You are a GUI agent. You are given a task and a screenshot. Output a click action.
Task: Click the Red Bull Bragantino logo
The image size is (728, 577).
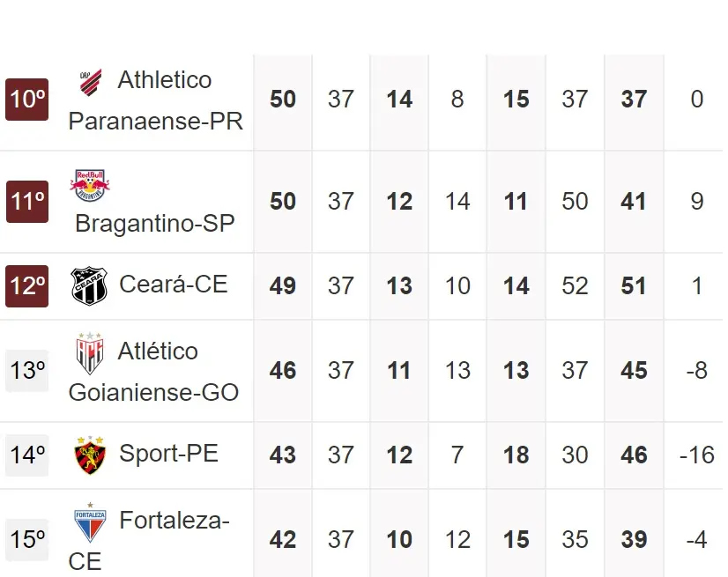(90, 184)
